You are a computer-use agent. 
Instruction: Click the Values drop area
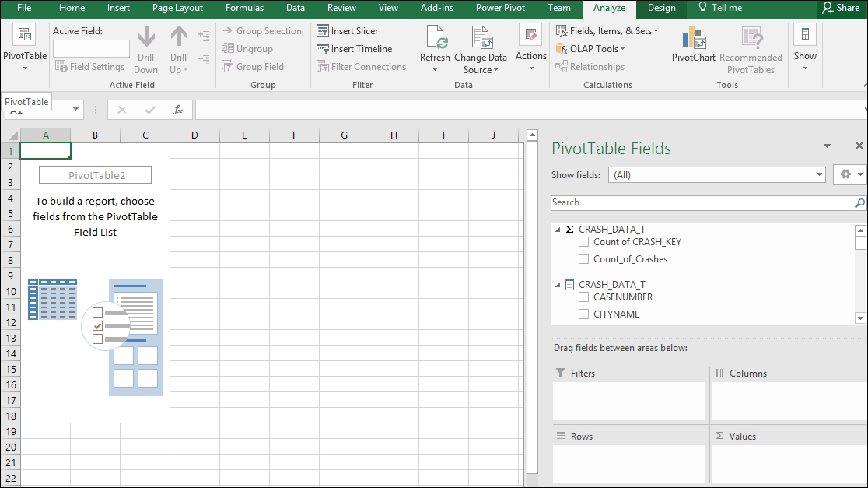(789, 464)
